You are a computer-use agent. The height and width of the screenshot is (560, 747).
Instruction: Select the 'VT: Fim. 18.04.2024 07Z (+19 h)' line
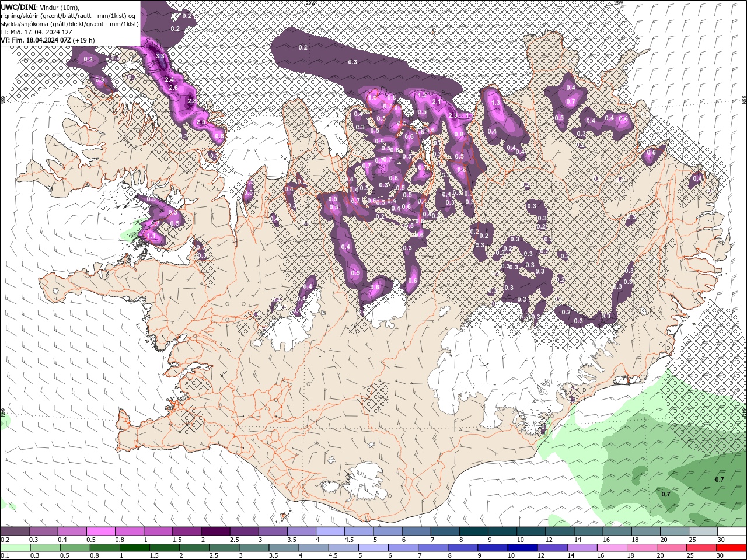click(x=48, y=40)
